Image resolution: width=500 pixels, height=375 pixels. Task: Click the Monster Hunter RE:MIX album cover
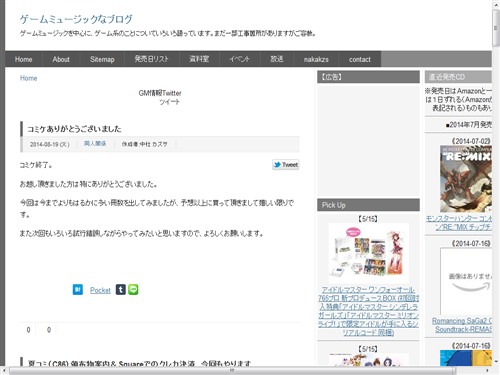pos(466,179)
